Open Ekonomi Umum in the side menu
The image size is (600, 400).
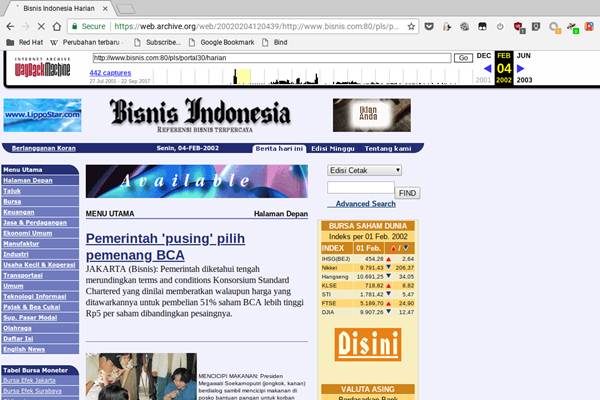[x=28, y=233]
